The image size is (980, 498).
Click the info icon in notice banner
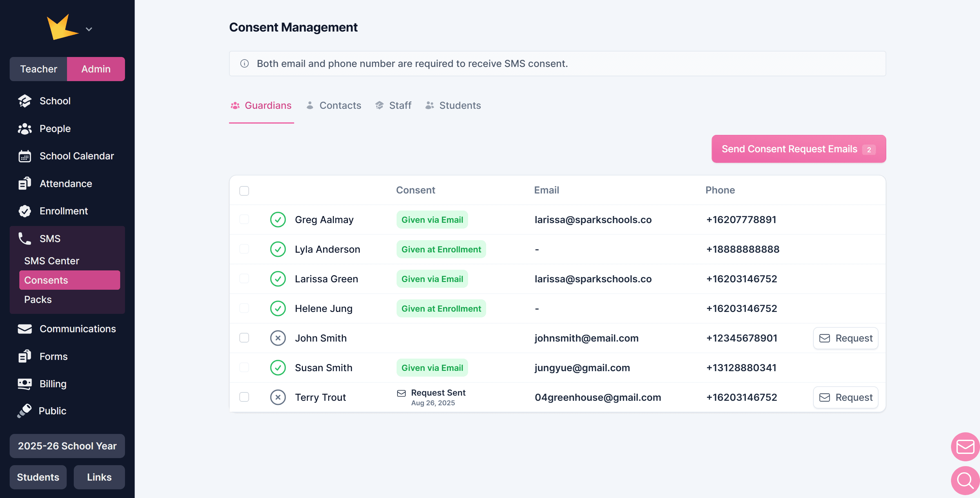coord(245,63)
